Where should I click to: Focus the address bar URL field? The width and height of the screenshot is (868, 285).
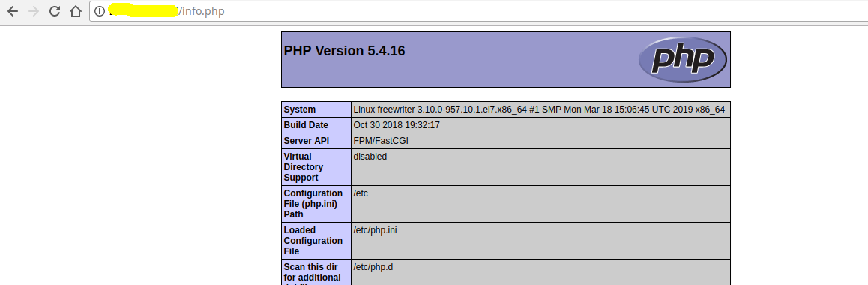[x=479, y=11]
